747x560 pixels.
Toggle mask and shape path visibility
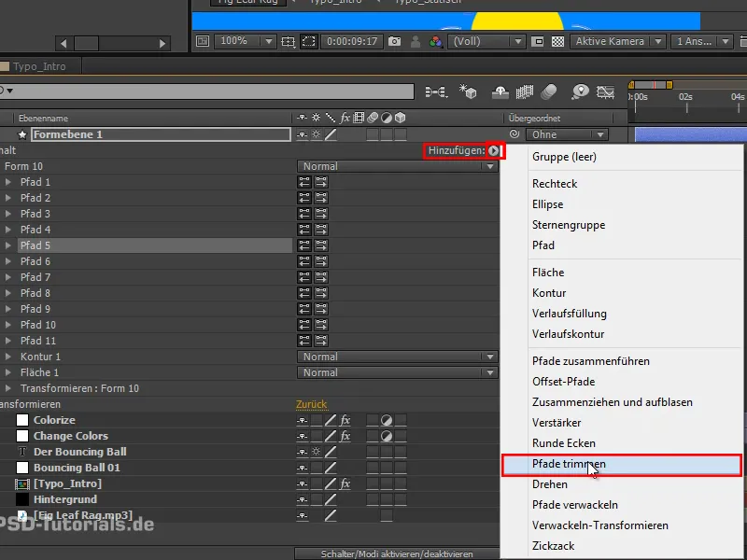click(309, 41)
